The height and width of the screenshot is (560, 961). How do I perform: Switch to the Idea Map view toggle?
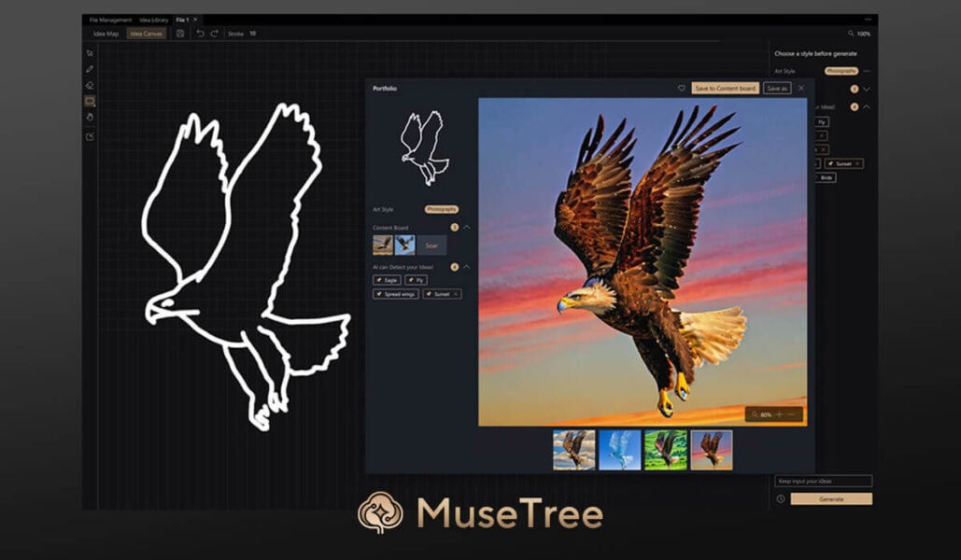107,34
